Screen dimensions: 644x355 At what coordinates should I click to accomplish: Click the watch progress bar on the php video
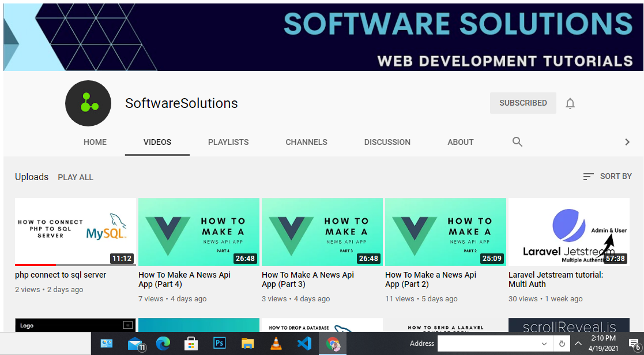[x=76, y=265]
